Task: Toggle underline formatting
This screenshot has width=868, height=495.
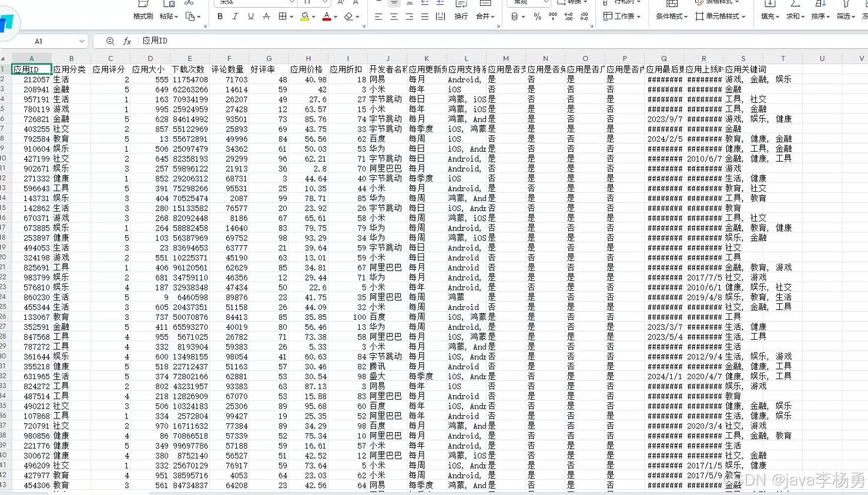Action: coord(251,16)
